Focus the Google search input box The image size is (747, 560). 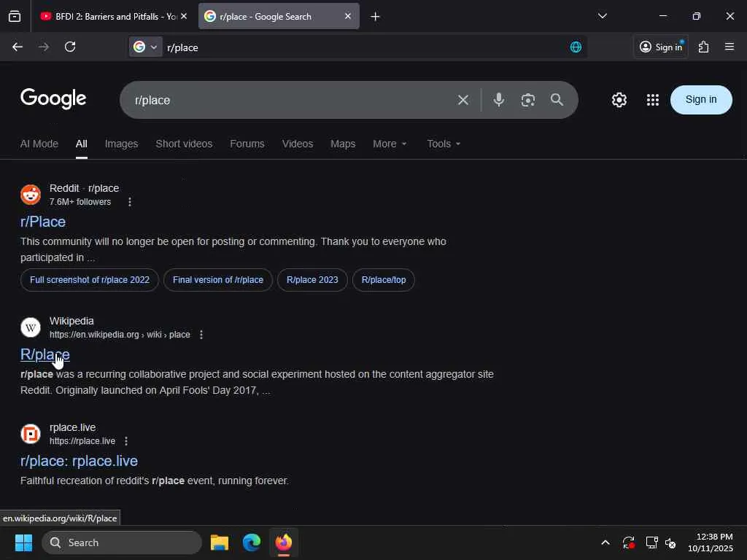[x=290, y=100]
